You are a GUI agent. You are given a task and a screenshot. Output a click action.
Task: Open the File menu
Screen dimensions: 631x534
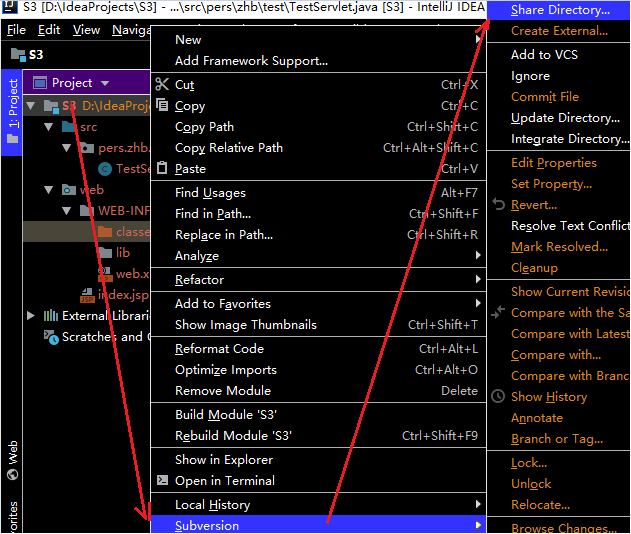click(x=16, y=30)
